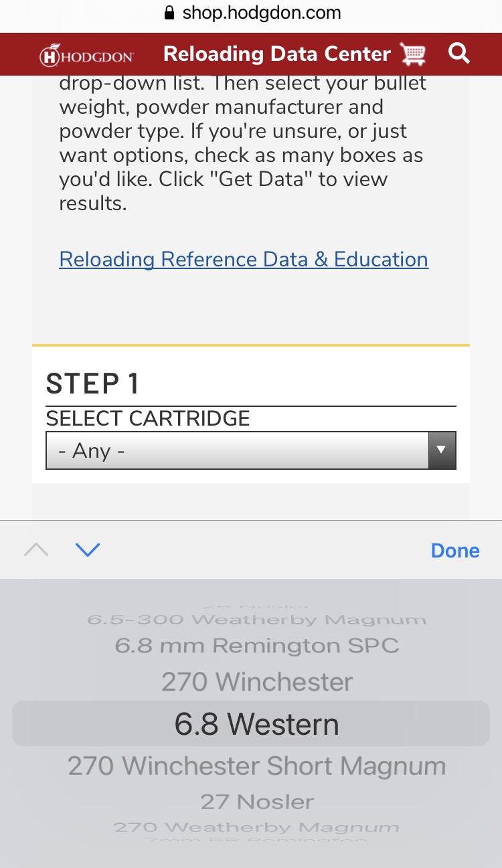502x868 pixels.
Task: Click the Hodgdon logo
Action: [x=86, y=56]
